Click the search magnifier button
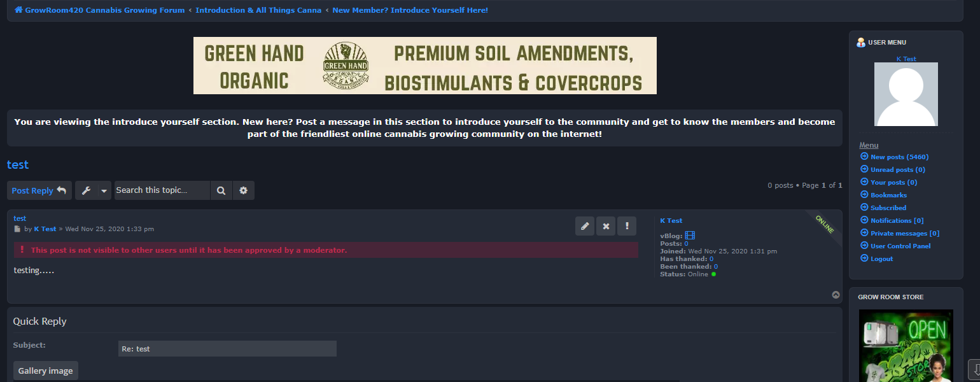This screenshot has width=980, height=382. [x=221, y=190]
